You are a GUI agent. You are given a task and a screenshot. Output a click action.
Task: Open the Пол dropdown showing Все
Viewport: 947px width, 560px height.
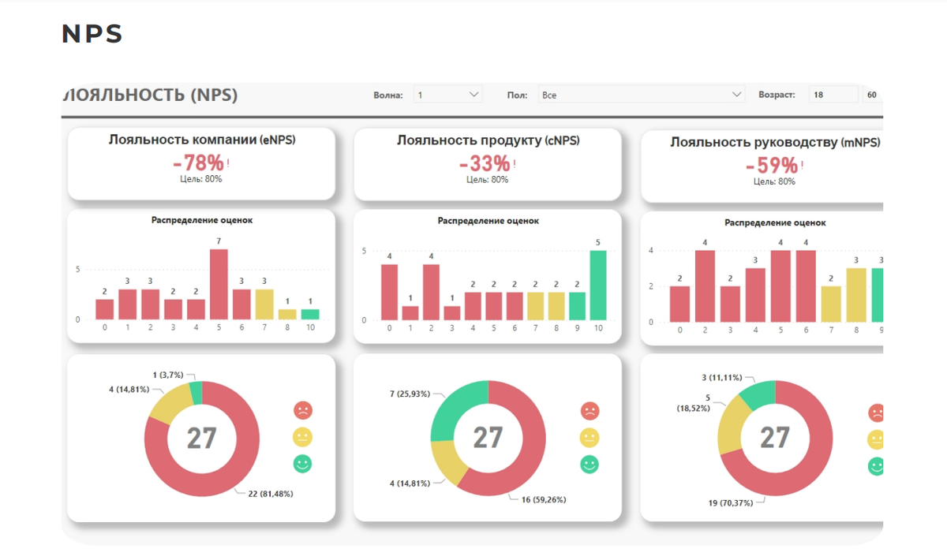[642, 95]
